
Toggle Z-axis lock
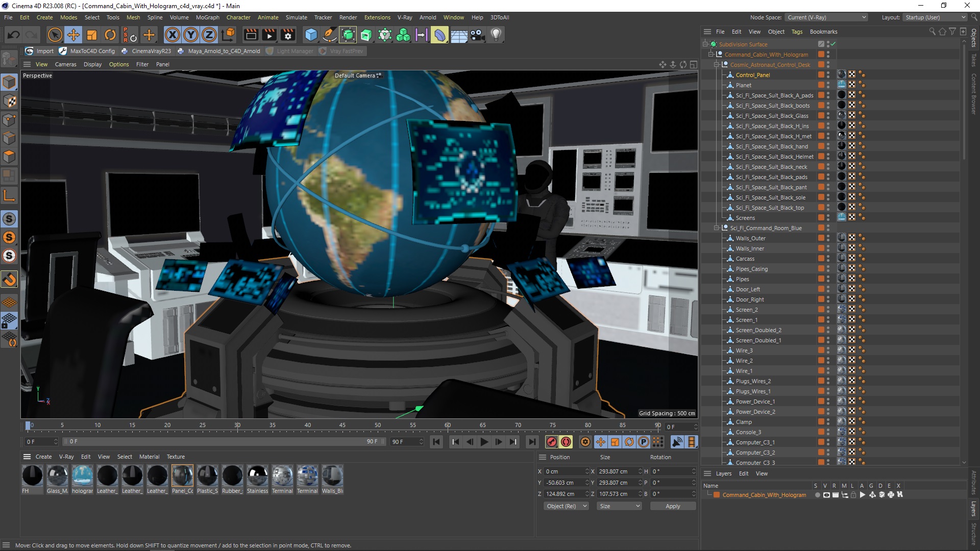tap(209, 35)
